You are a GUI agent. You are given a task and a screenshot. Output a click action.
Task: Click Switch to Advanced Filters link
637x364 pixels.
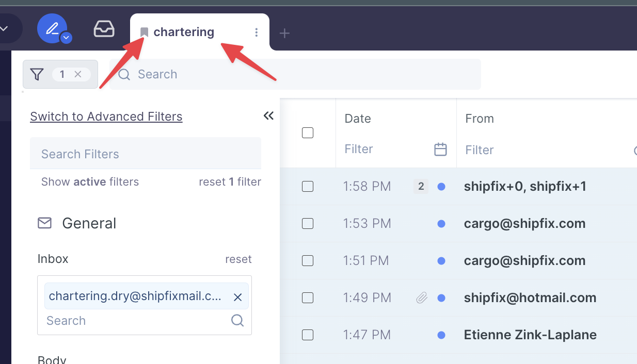click(x=106, y=117)
